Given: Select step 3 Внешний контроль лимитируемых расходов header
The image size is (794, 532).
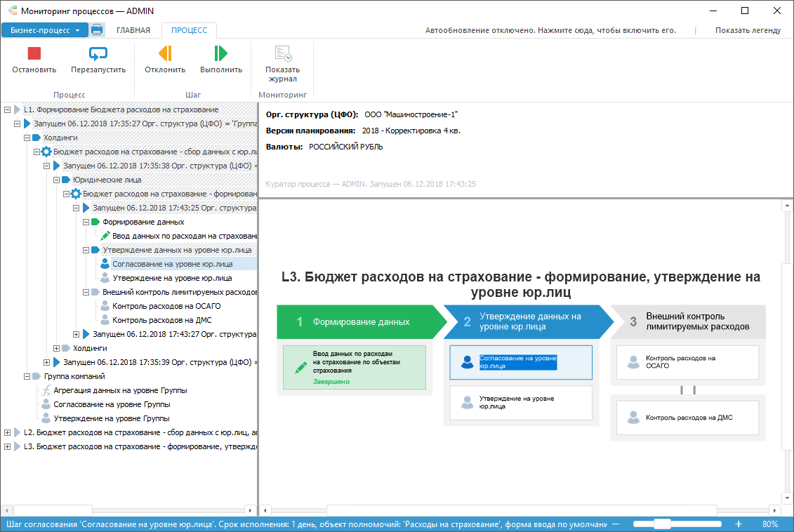Looking at the screenshot, I should point(689,321).
